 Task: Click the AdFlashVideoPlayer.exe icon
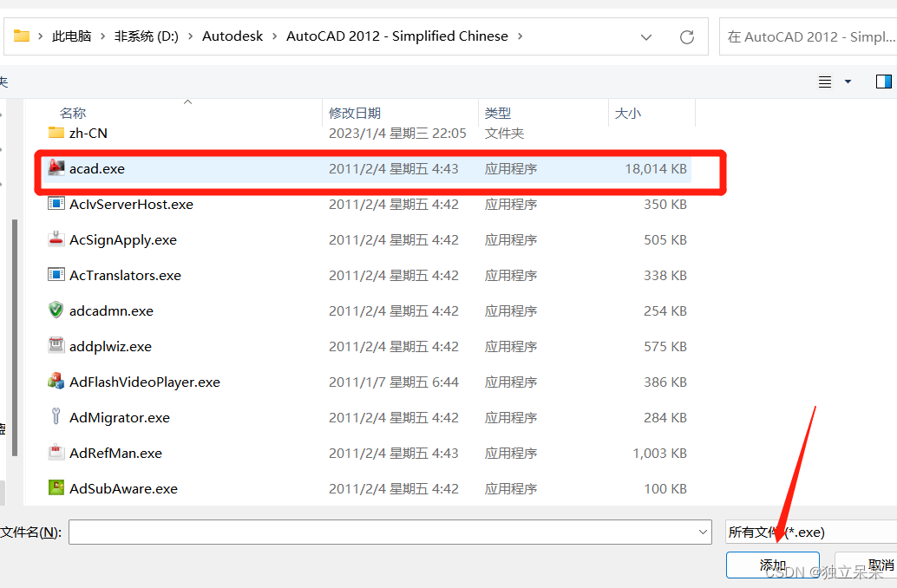pos(56,381)
